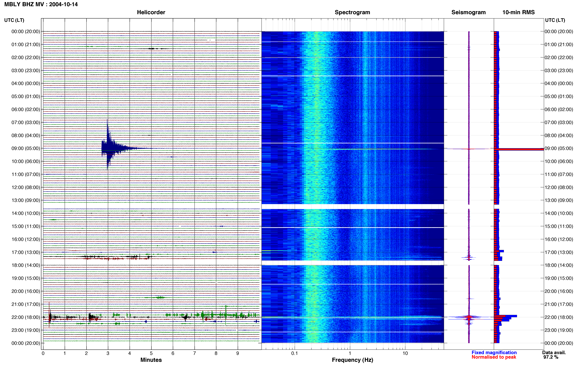Select the 'Spectrogram' panel heading
The width and height of the screenshot is (588, 368).
tap(352, 12)
